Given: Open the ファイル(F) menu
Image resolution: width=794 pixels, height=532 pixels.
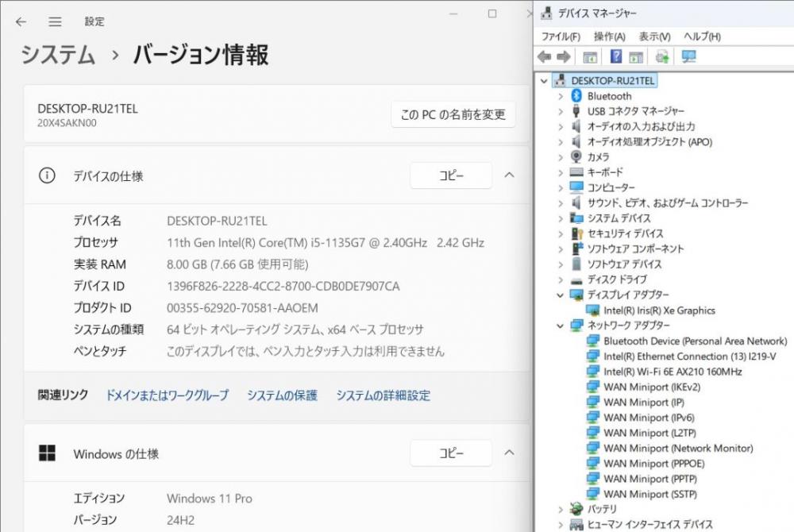Looking at the screenshot, I should 561,37.
